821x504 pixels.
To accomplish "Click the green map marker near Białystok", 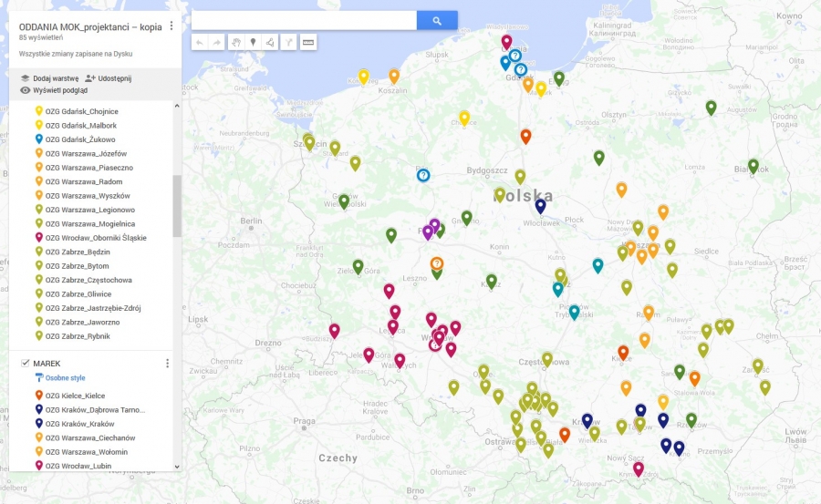I will 753,166.
